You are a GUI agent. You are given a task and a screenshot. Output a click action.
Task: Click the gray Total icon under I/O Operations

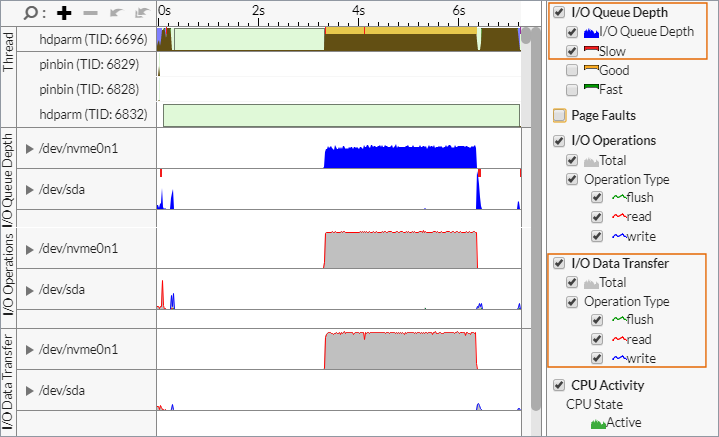[x=591, y=160]
